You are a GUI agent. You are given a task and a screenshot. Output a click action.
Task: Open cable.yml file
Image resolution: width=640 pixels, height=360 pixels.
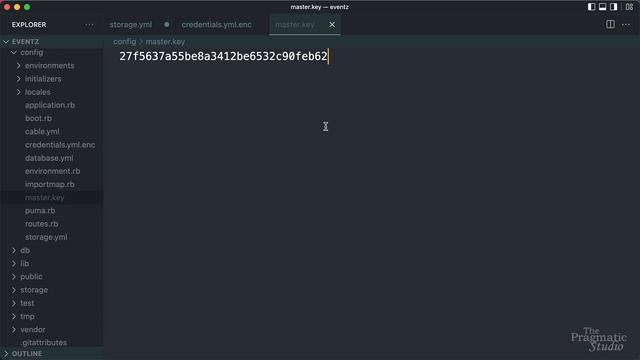42,131
